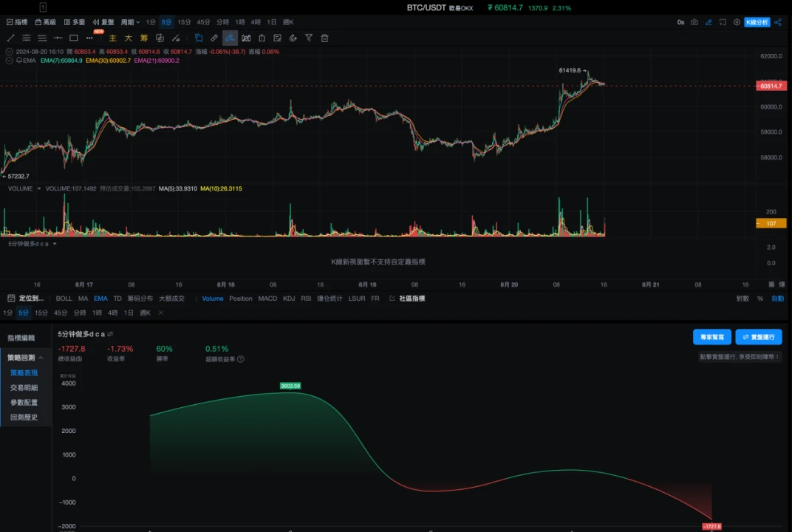792x532 pixels.
Task: Click the filter funnel icon in drawing toolbar
Action: (x=309, y=38)
